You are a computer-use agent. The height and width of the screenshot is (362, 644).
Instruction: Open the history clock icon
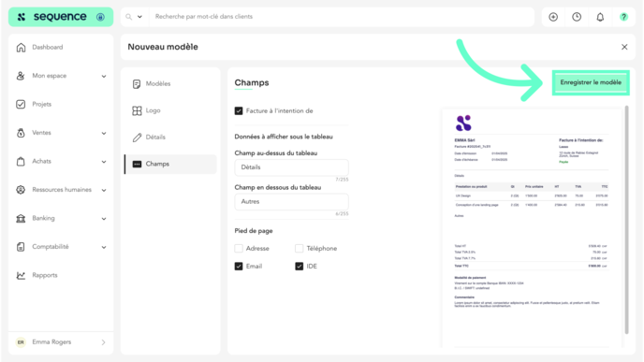point(577,17)
